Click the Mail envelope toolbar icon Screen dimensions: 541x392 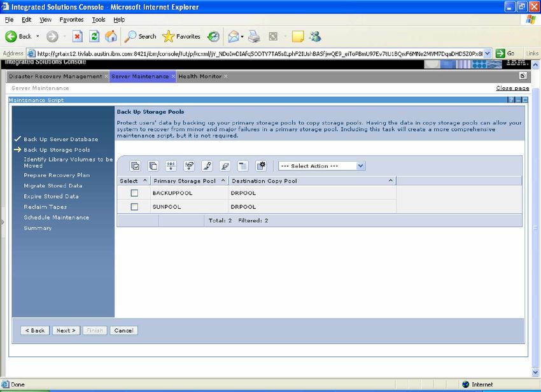coord(234,36)
